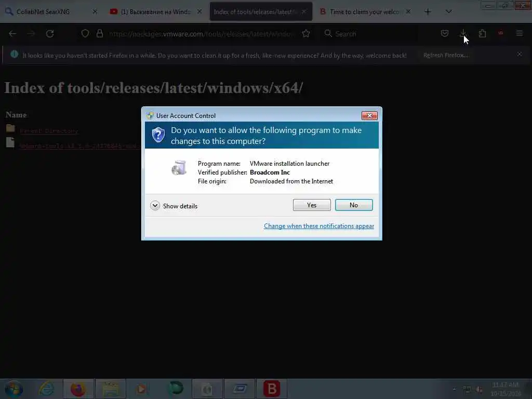Click Refresh Firefox button
The height and width of the screenshot is (399, 532).
click(x=446, y=55)
